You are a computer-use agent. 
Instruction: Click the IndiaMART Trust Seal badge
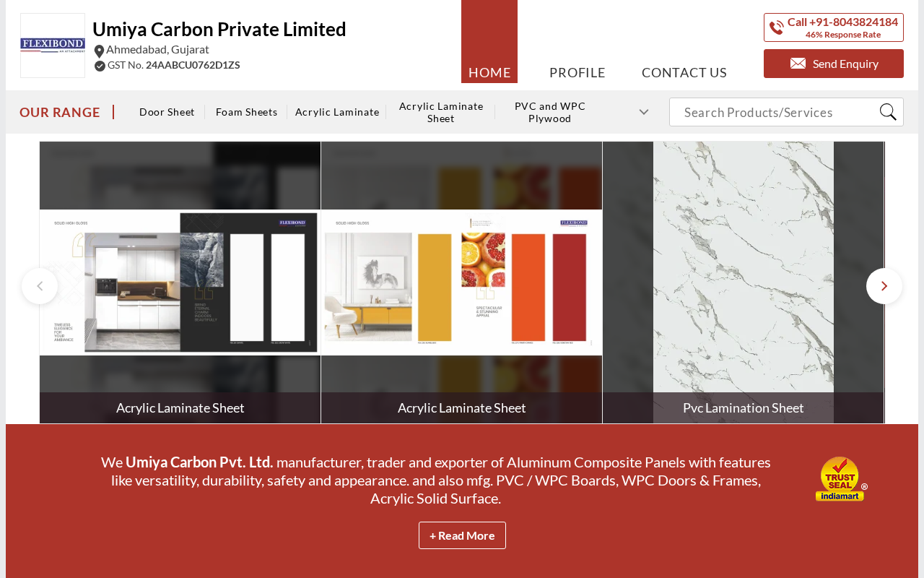(x=841, y=479)
